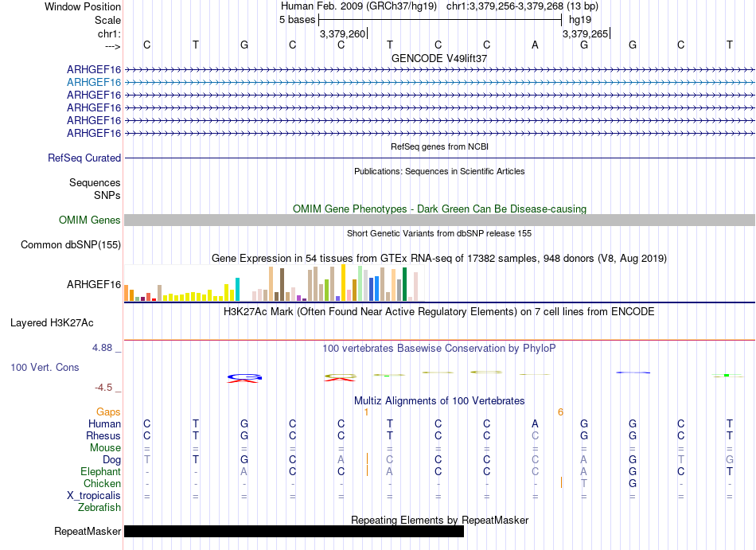Click the blue G conservation logo glyph
756x550 pixels.
[x=244, y=378]
